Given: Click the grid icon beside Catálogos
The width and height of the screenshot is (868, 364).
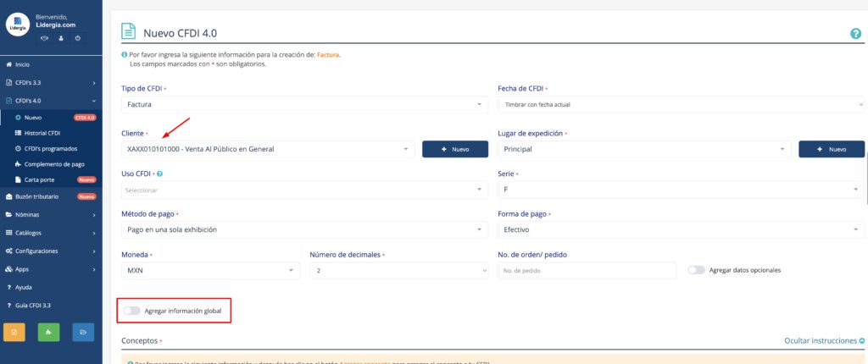Looking at the screenshot, I should [x=8, y=233].
